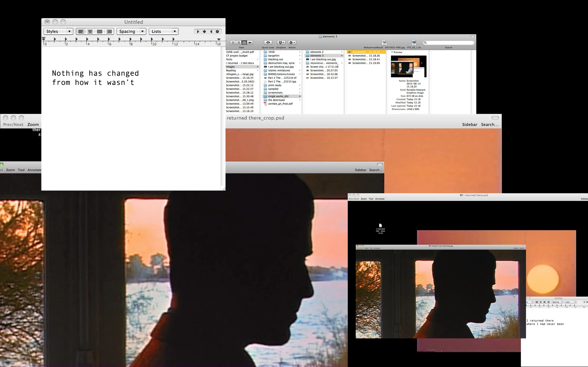
Task: Open the Lists dropdown in Untitled
Action: pos(164,31)
